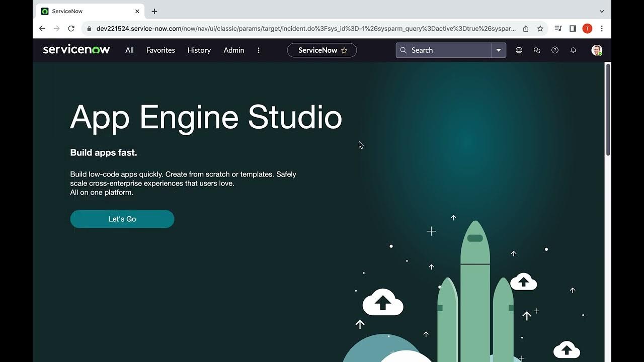Open the Admin menu
Image resolution: width=644 pixels, height=362 pixels.
[x=234, y=50]
